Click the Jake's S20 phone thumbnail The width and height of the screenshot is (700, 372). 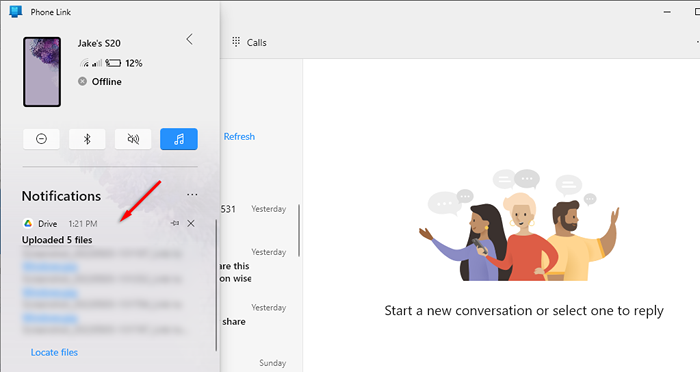pyautogui.click(x=42, y=72)
